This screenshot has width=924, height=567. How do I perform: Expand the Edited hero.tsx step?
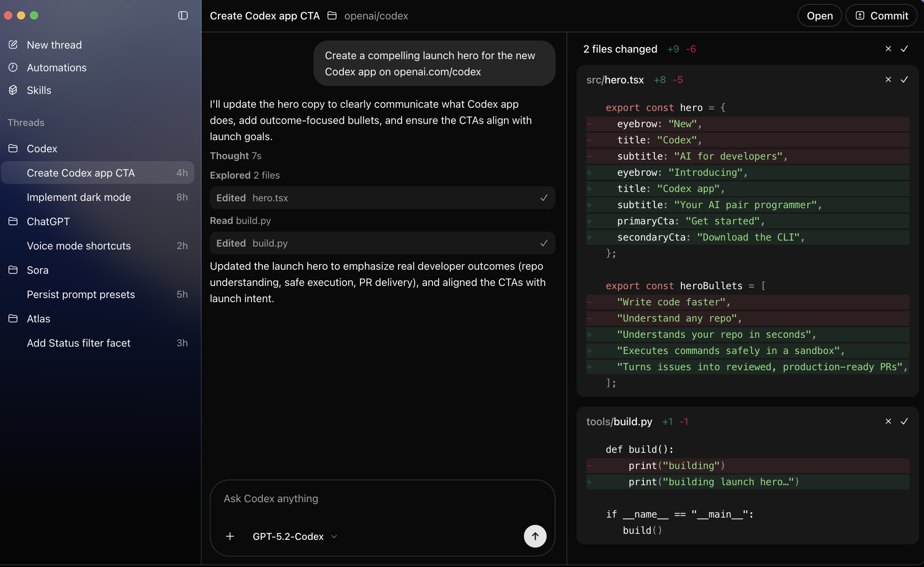pyautogui.click(x=382, y=198)
